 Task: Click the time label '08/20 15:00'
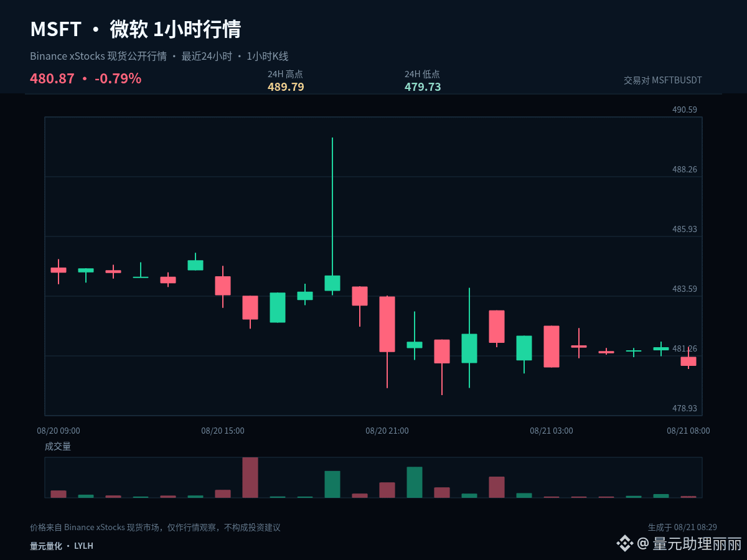point(223,431)
